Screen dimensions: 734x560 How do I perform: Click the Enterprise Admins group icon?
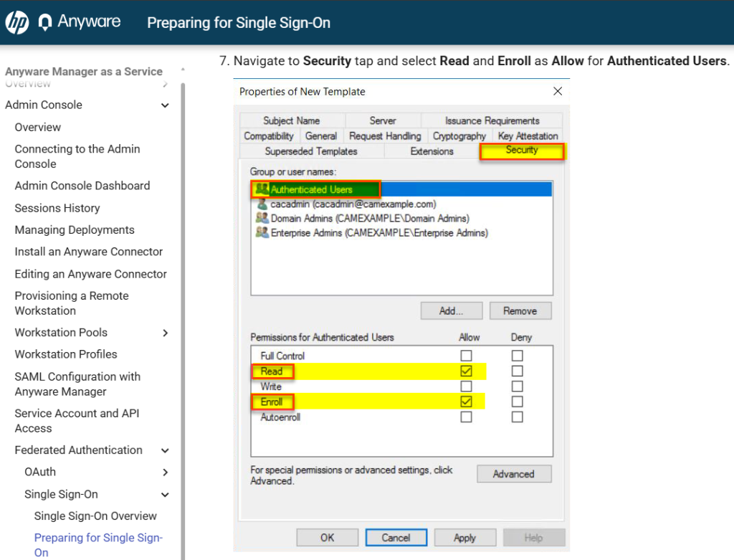point(262,233)
